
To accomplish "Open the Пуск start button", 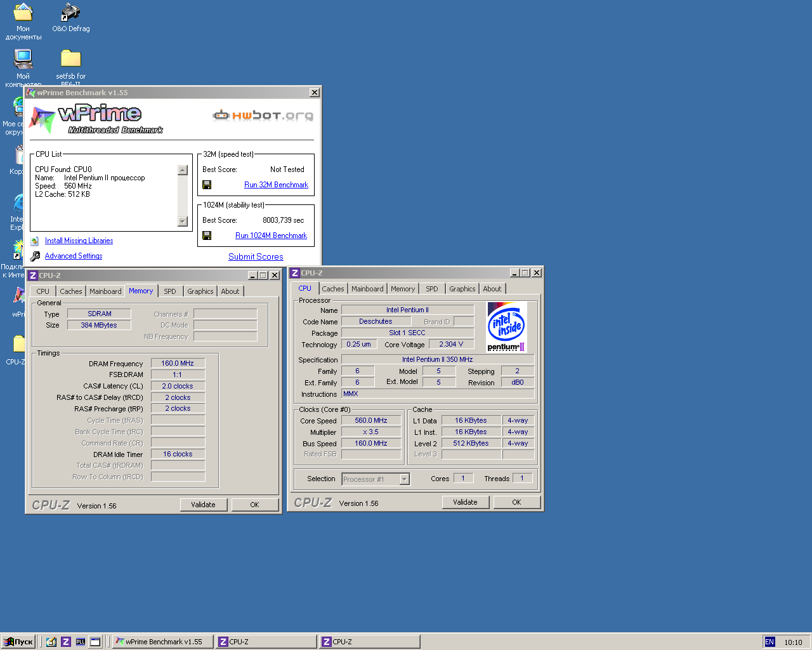I will (18, 642).
